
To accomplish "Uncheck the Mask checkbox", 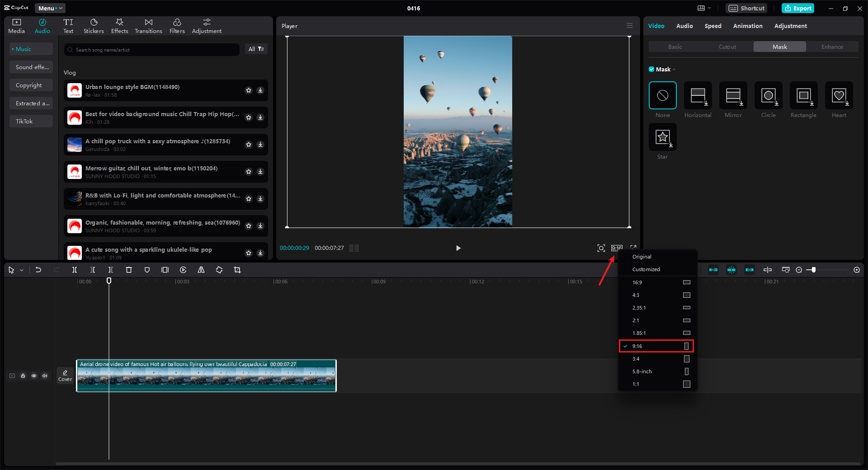I will 651,69.
